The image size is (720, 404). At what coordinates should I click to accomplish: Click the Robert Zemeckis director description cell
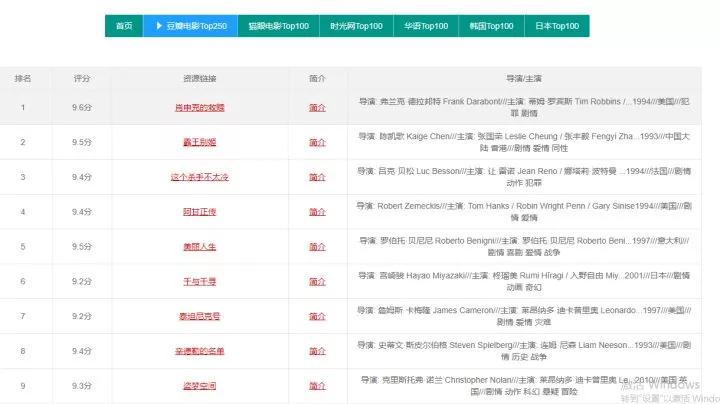(524, 212)
